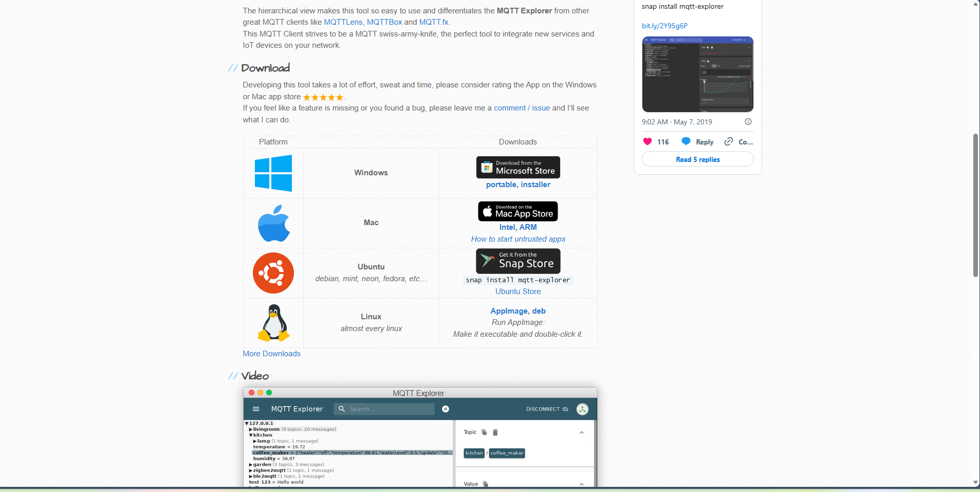
Task: Click the green zoom dot in video window
Action: [x=269, y=393]
